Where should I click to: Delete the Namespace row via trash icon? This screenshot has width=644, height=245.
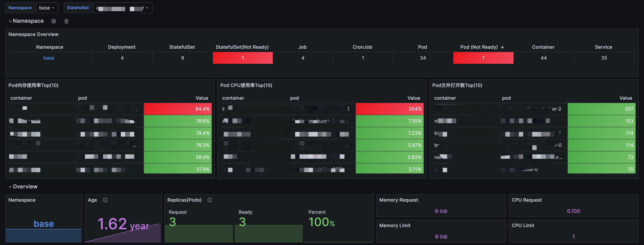[66, 21]
